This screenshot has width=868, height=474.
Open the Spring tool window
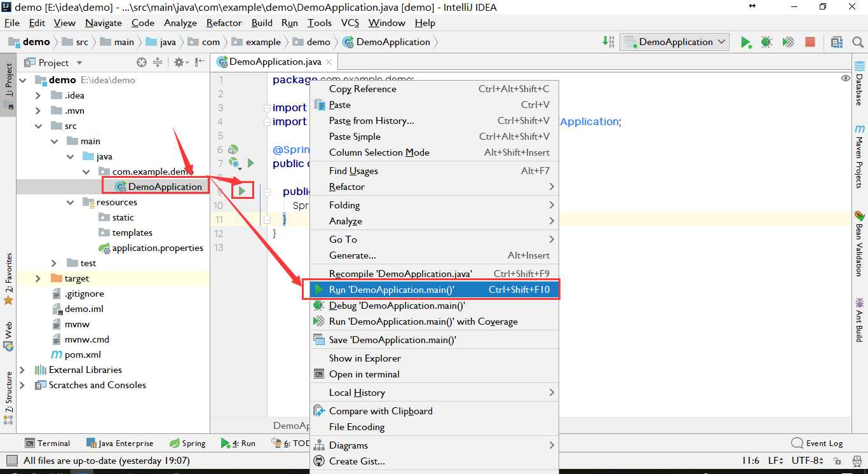[187, 443]
